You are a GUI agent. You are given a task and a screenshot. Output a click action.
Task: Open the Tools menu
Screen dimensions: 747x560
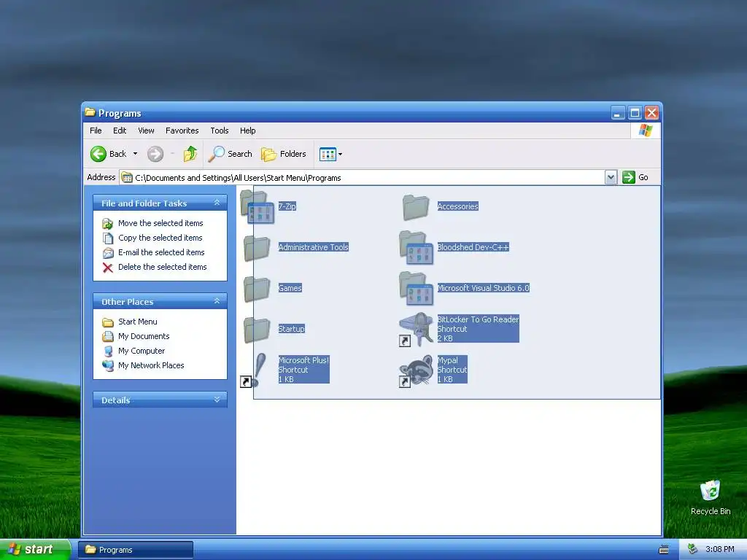219,131
